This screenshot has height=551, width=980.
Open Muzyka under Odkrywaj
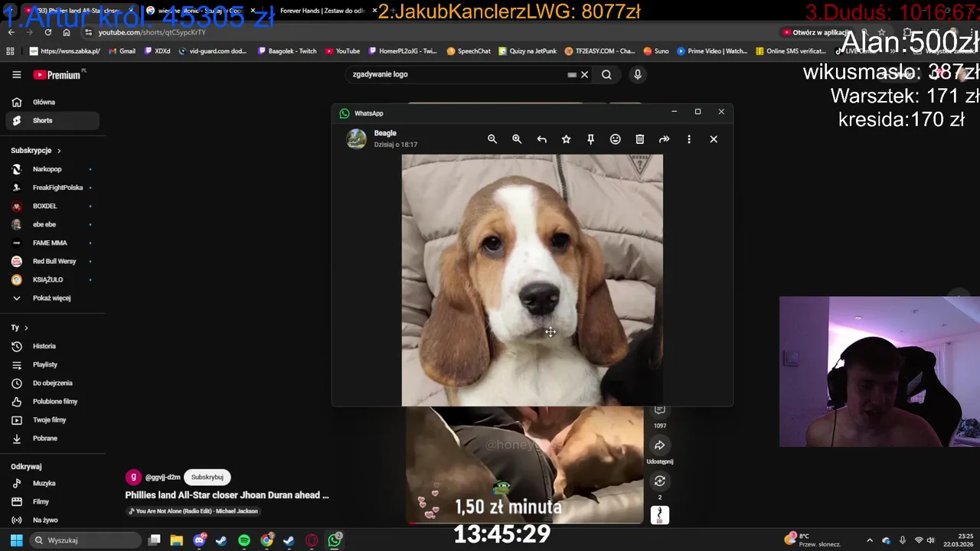(x=52, y=483)
